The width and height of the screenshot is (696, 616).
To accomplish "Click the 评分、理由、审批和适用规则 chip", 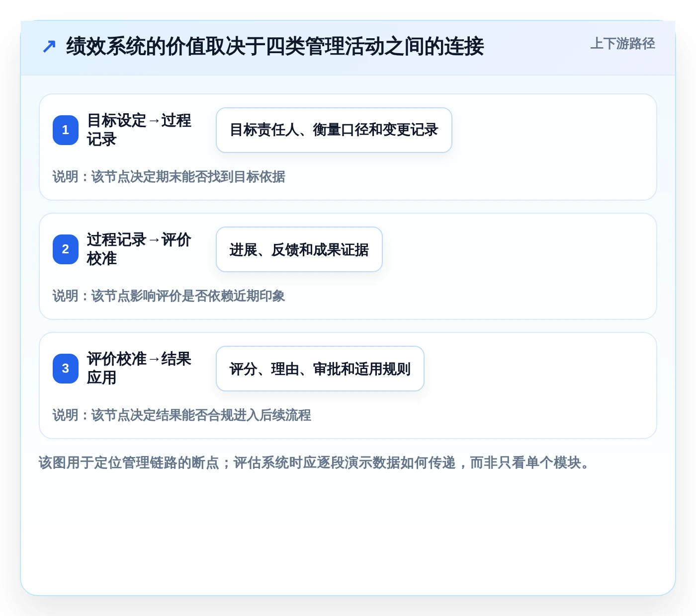I will coord(320,369).
